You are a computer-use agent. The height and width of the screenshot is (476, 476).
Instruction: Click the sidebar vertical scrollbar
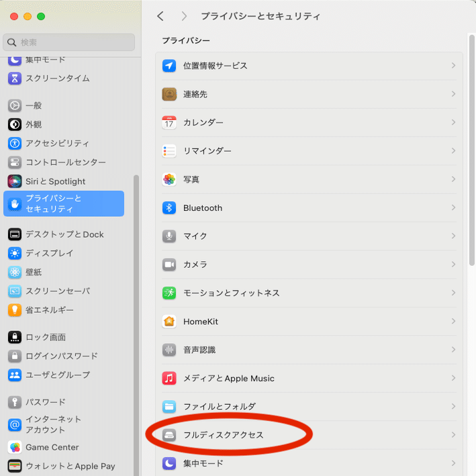pyautogui.click(x=136, y=325)
